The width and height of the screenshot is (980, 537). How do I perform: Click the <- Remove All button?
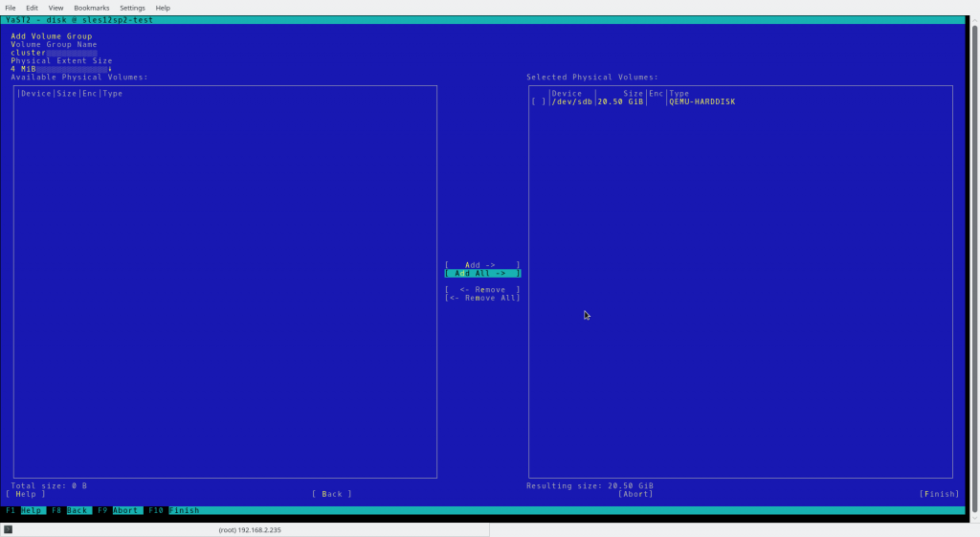(x=482, y=298)
